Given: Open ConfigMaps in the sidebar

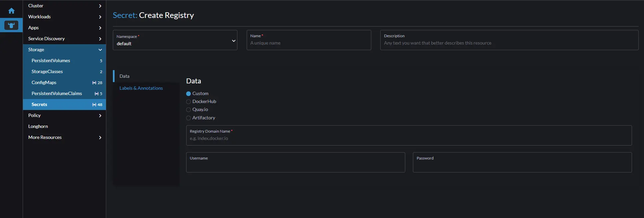Looking at the screenshot, I should click(x=44, y=82).
